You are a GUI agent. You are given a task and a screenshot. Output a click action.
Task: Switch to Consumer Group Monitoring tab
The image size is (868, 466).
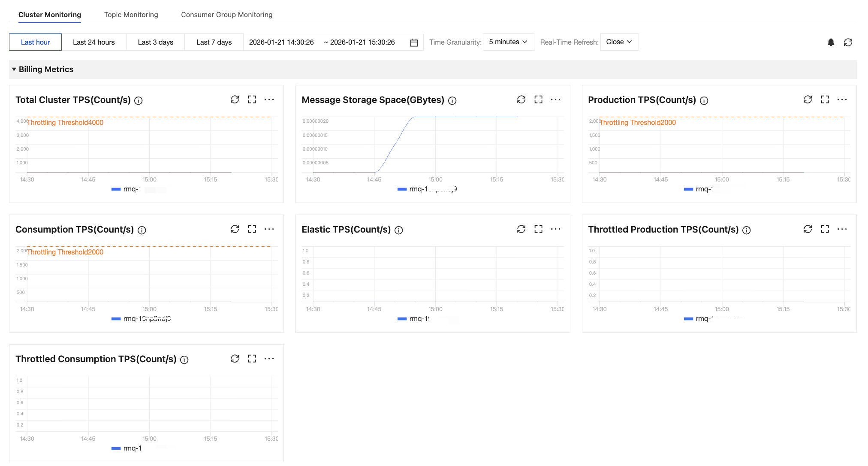click(226, 15)
